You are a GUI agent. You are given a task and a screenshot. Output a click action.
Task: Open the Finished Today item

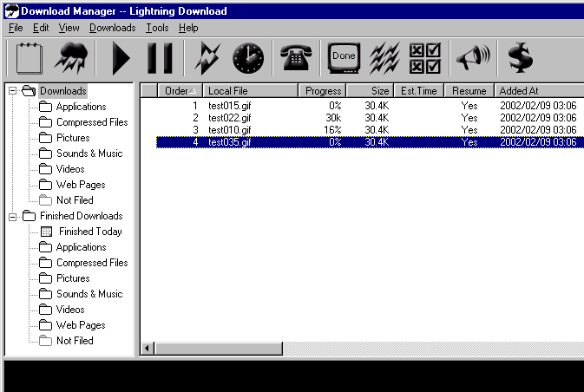coord(90,232)
